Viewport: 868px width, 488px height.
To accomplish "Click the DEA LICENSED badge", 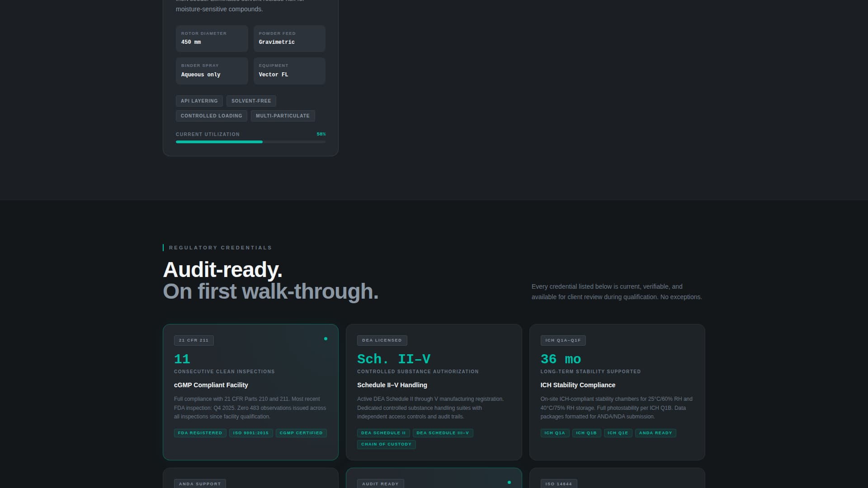I will point(382,340).
